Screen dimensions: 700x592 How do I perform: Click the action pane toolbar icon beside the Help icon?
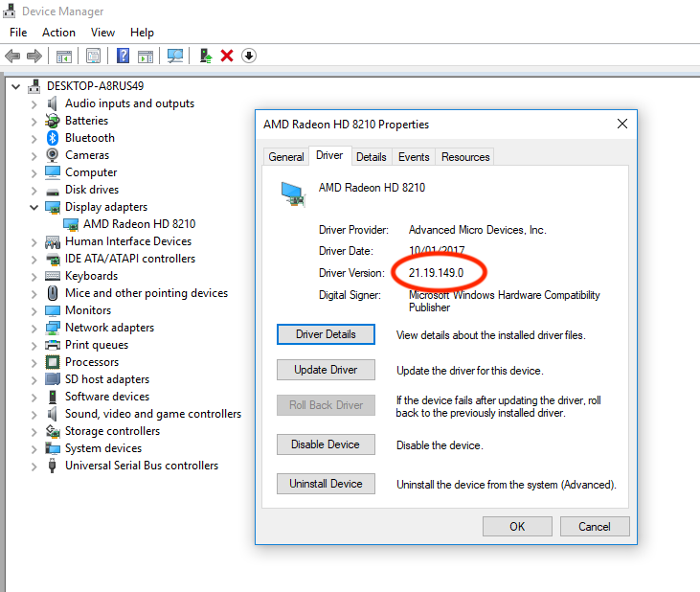[x=146, y=57]
